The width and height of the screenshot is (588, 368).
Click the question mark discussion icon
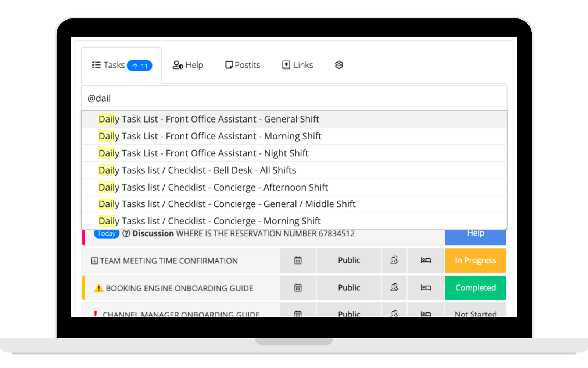click(x=126, y=234)
